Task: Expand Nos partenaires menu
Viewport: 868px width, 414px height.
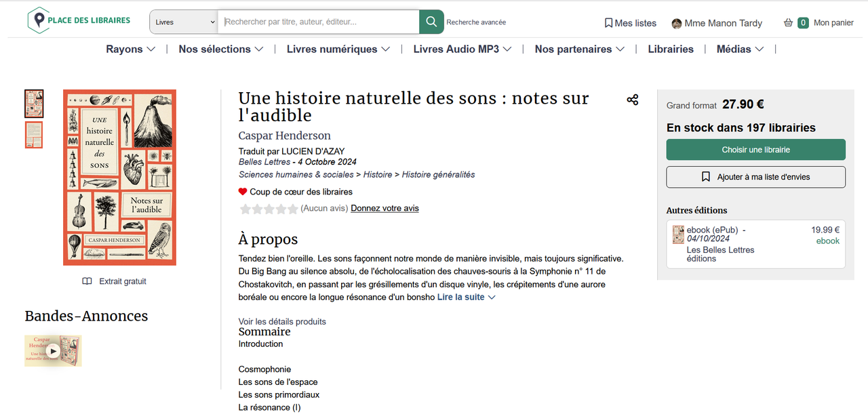Action: click(x=580, y=49)
